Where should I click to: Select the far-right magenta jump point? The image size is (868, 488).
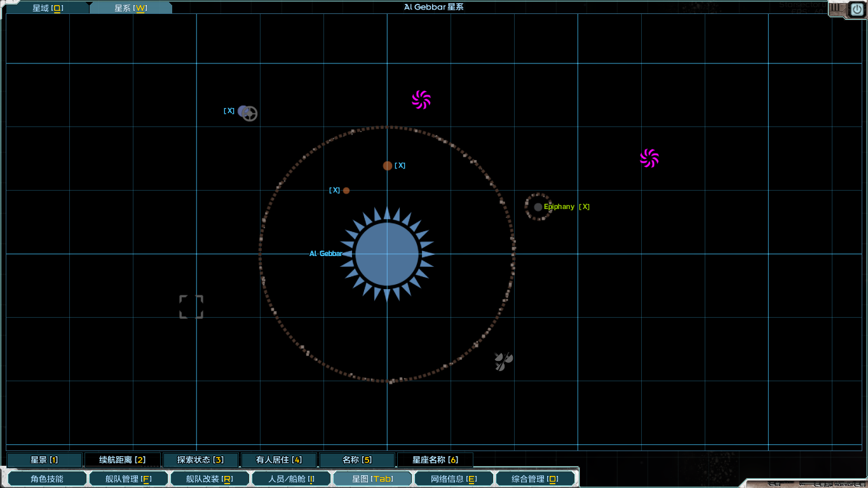point(649,158)
